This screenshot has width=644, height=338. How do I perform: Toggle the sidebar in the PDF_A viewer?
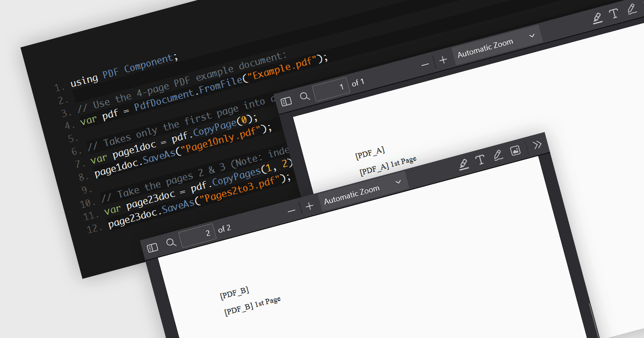tap(286, 101)
